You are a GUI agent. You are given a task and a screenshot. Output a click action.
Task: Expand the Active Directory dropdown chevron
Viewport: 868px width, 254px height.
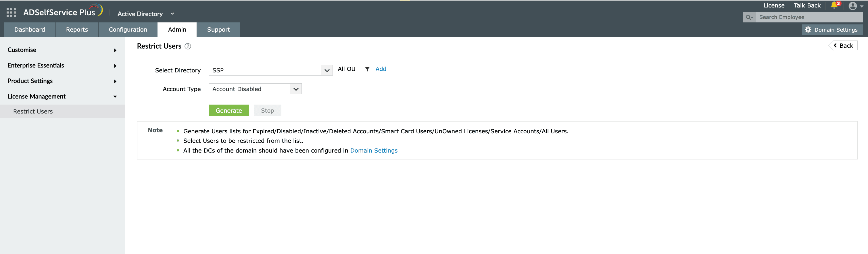(172, 14)
